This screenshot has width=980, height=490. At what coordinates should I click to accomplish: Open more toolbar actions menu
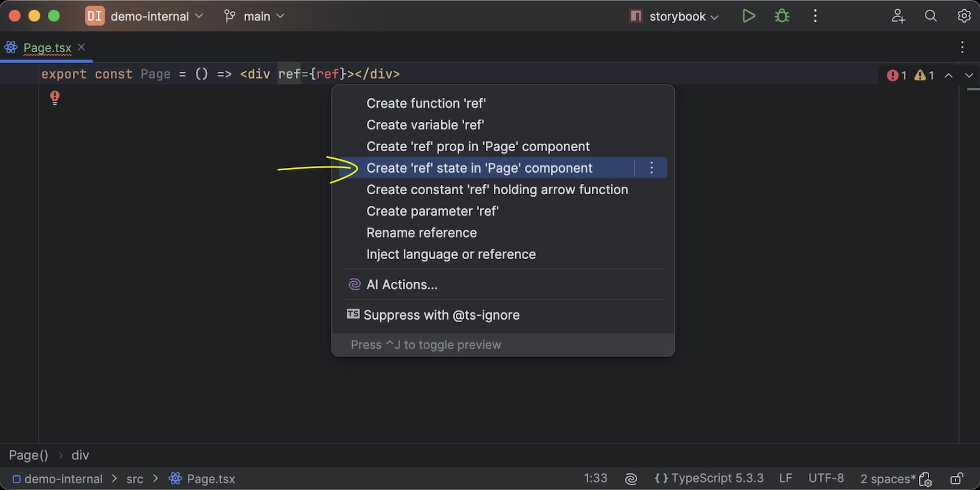[815, 16]
